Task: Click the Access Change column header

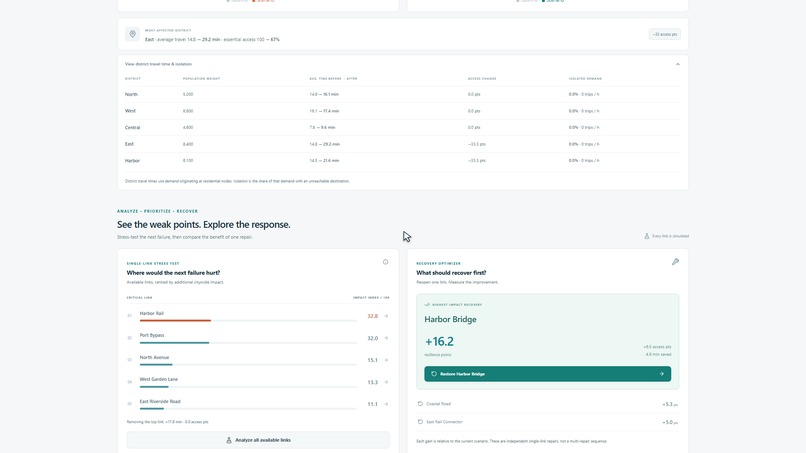Action: point(482,79)
